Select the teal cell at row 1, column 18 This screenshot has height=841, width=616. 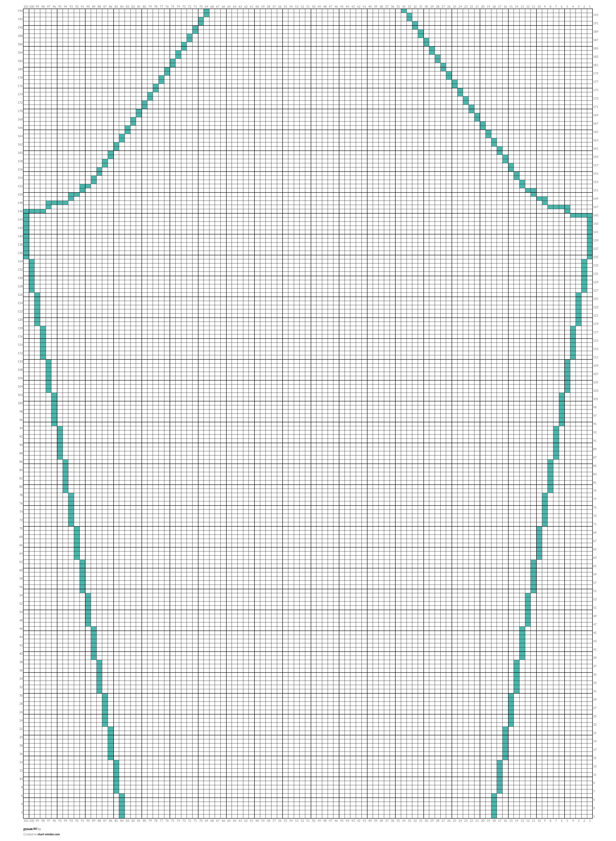point(494,816)
